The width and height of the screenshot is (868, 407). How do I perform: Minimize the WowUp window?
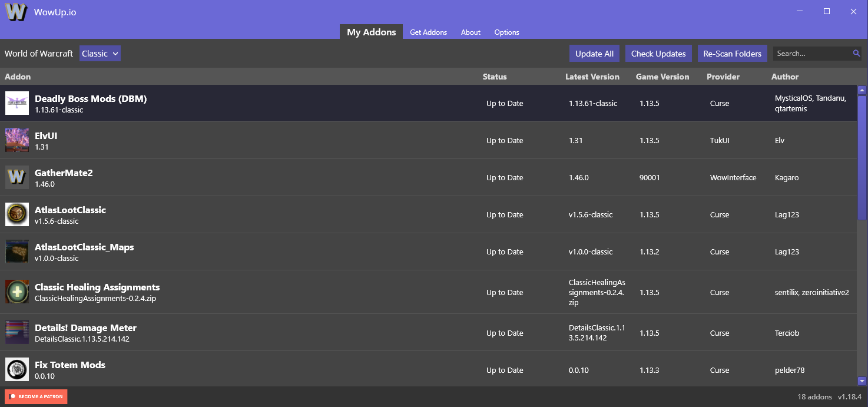[800, 11]
